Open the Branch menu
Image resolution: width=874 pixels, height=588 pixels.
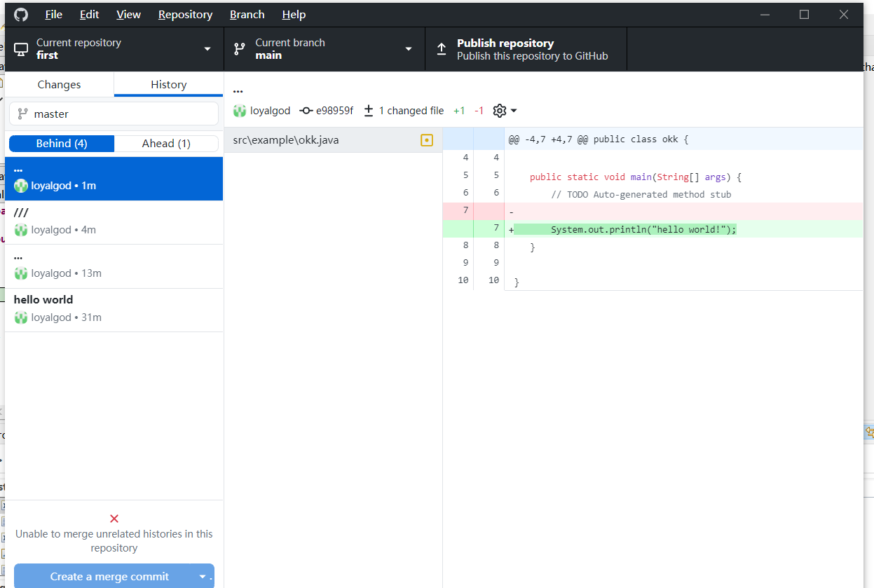coord(247,14)
